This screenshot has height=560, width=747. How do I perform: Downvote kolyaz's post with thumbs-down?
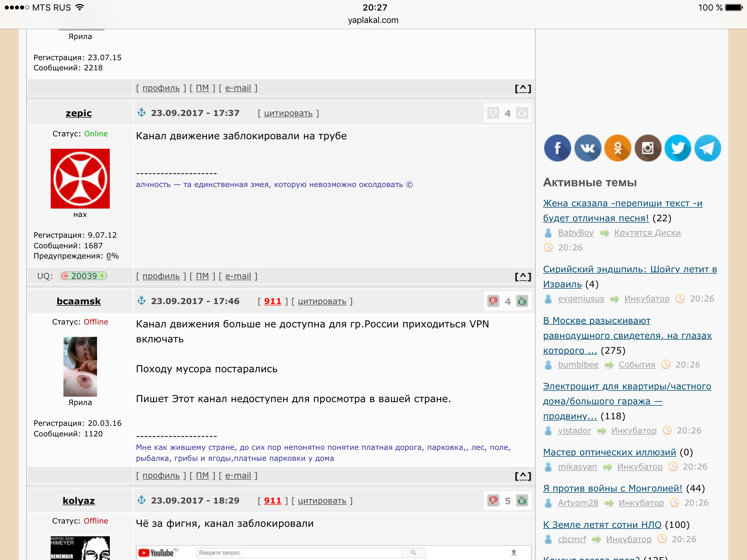pos(493,501)
